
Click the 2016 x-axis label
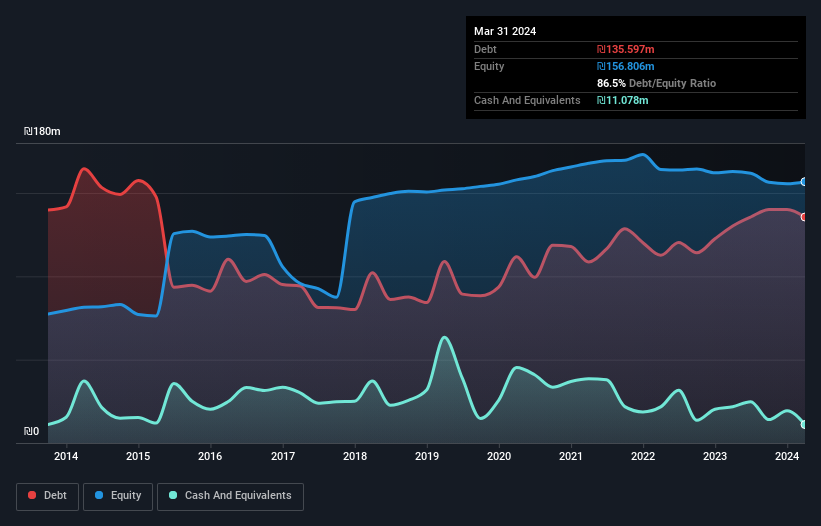210,456
